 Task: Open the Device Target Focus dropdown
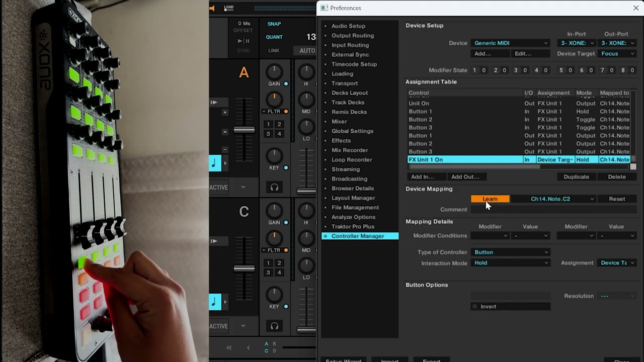[618, 54]
